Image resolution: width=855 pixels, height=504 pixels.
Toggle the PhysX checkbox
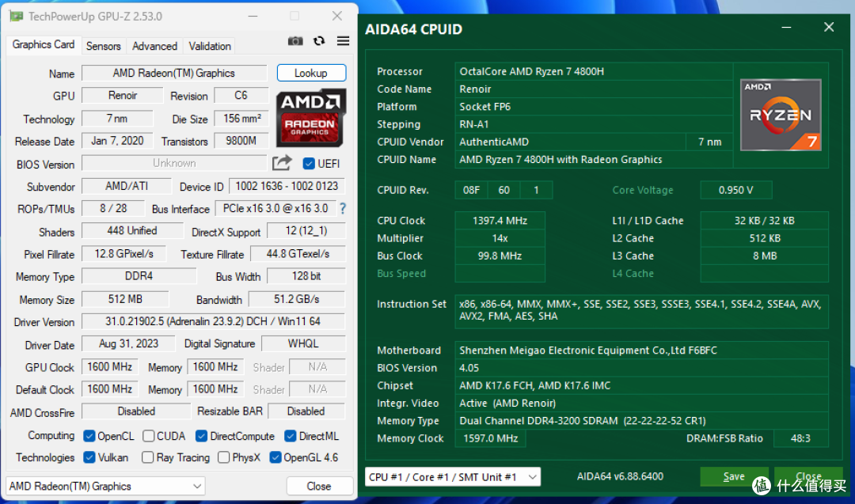pos(223,457)
